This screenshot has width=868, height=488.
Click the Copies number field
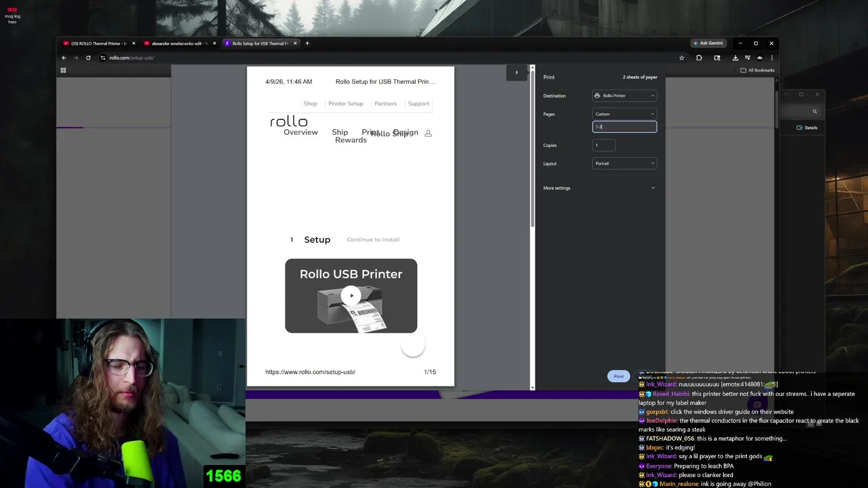coord(604,145)
